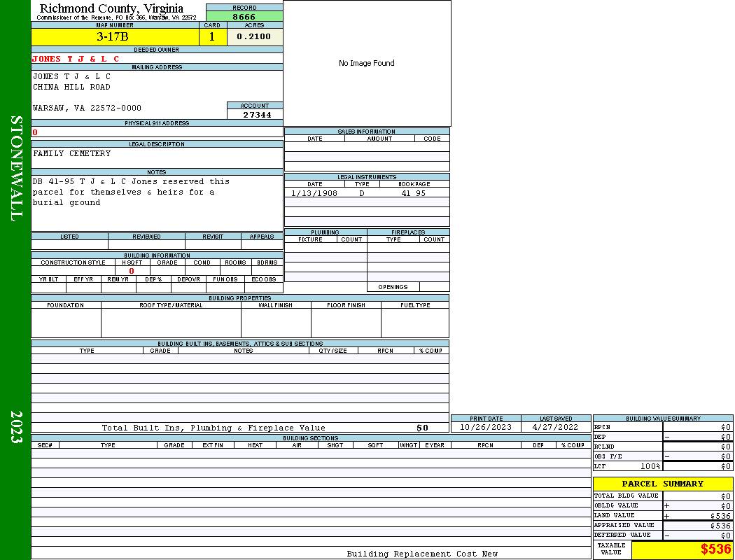
Task: Click the No Image Found placeholder
Action: click(367, 63)
